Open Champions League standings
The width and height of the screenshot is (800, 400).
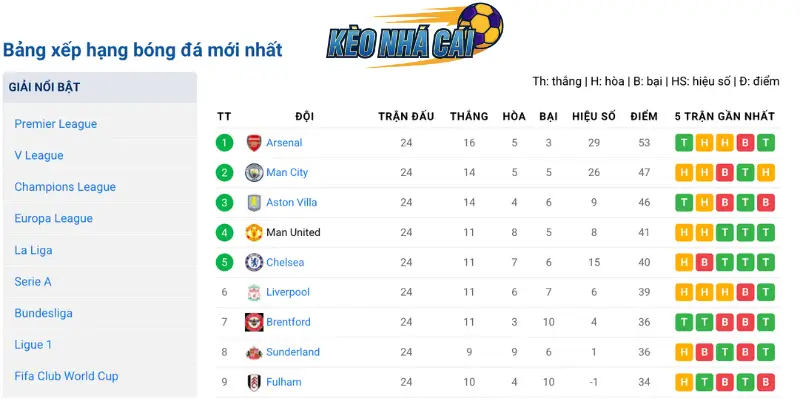coord(65,187)
